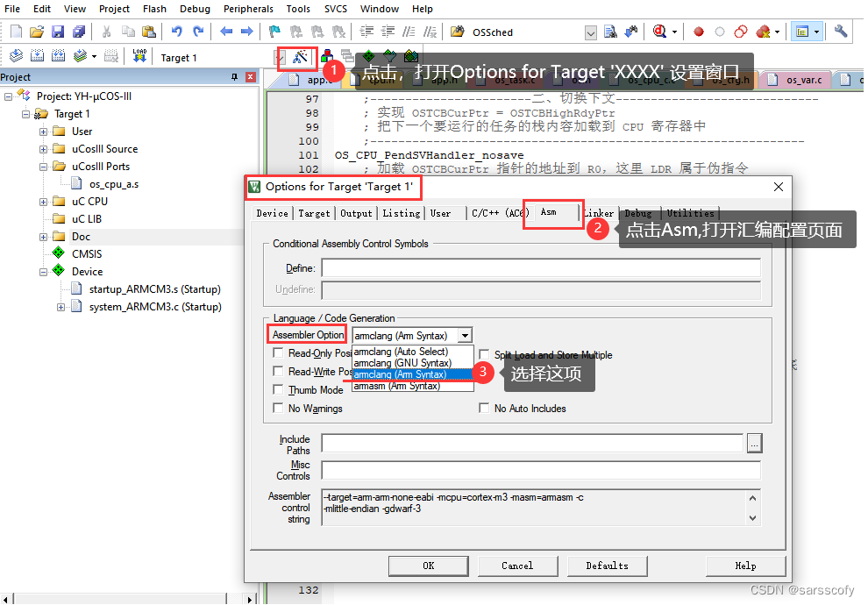
Task: Open the Target 1 selection dropdown
Action: 281,58
